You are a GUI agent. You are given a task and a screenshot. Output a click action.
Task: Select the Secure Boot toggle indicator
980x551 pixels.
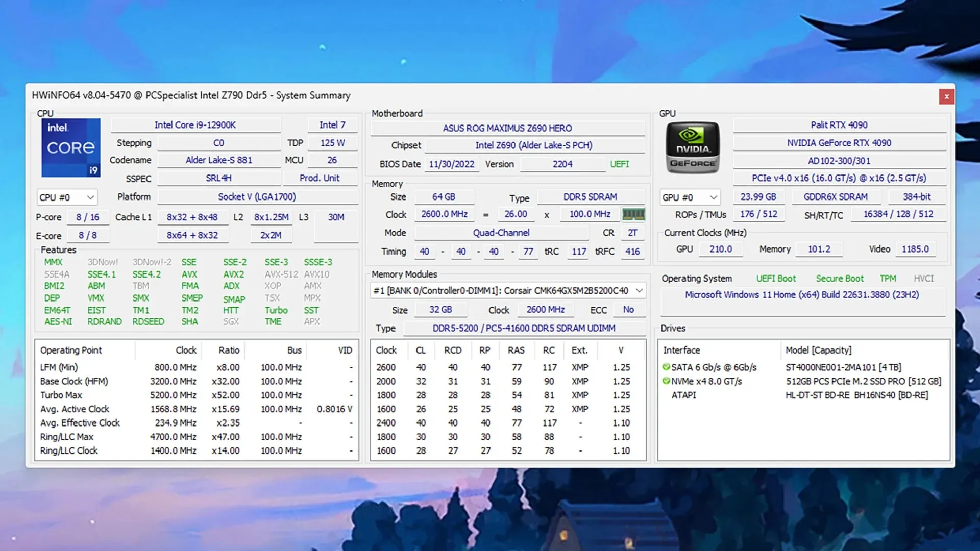pos(839,278)
